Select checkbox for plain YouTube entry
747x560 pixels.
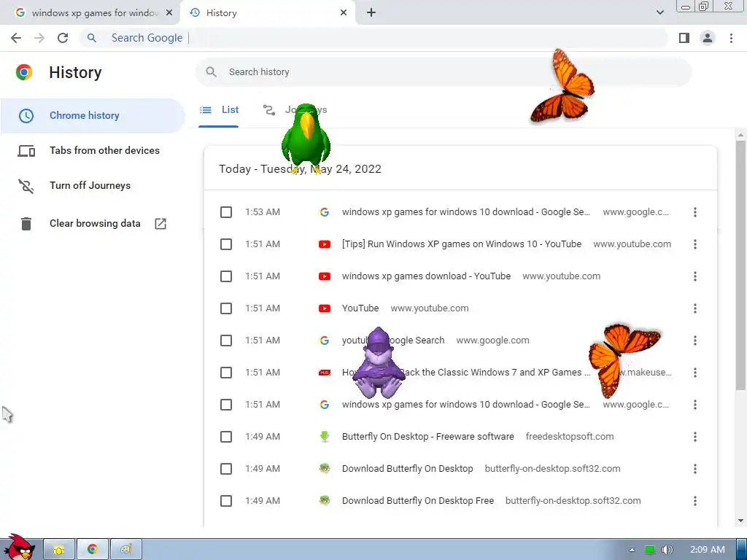[x=226, y=308]
